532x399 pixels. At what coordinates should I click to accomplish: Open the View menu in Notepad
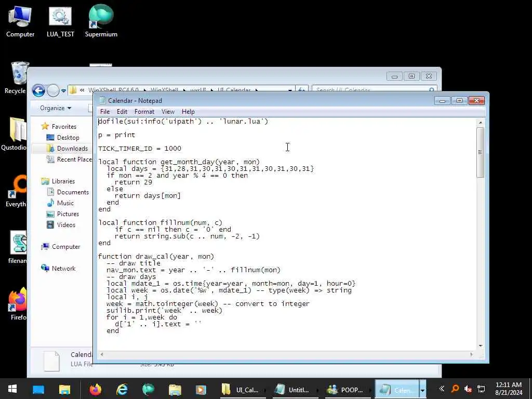pyautogui.click(x=168, y=112)
